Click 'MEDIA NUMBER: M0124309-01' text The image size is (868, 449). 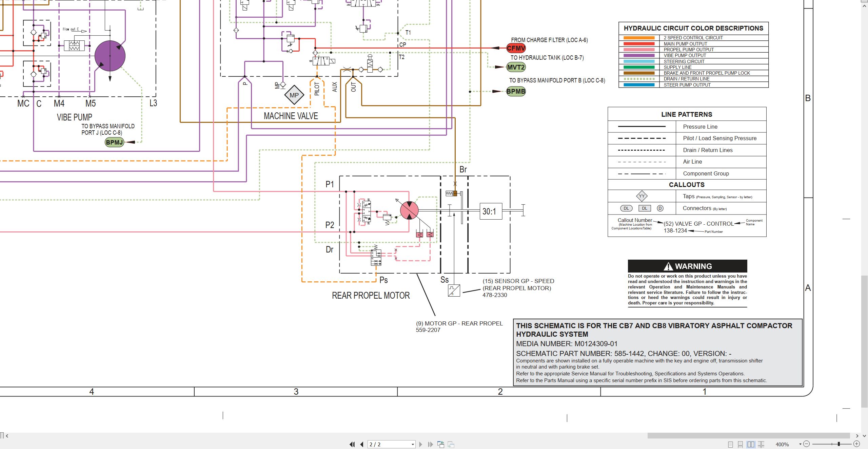[x=567, y=344]
